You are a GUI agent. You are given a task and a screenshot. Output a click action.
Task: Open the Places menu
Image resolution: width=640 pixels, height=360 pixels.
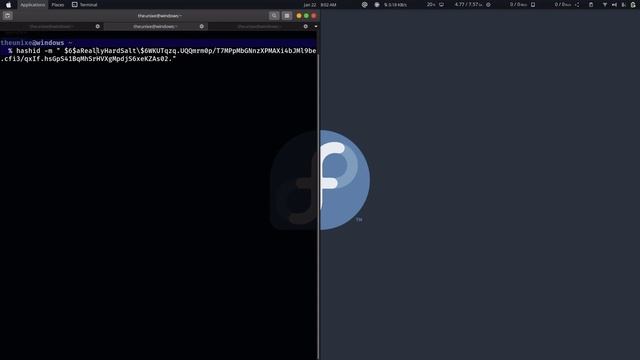click(58, 5)
